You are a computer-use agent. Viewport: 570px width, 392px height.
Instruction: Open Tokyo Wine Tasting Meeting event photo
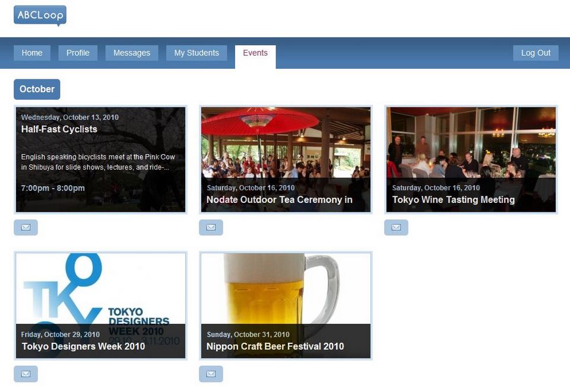[471, 160]
